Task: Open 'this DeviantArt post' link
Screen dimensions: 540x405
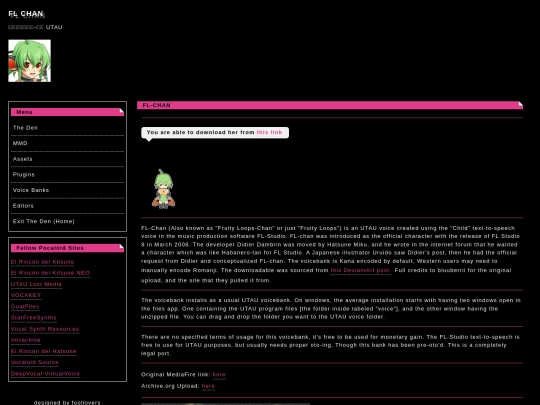Action: click(x=360, y=271)
